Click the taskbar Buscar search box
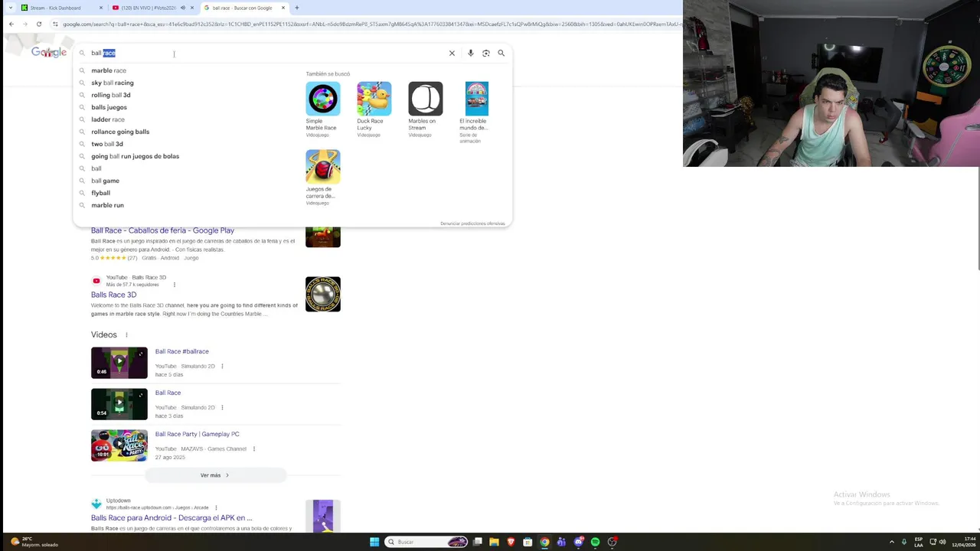The width and height of the screenshot is (980, 551). tap(426, 542)
